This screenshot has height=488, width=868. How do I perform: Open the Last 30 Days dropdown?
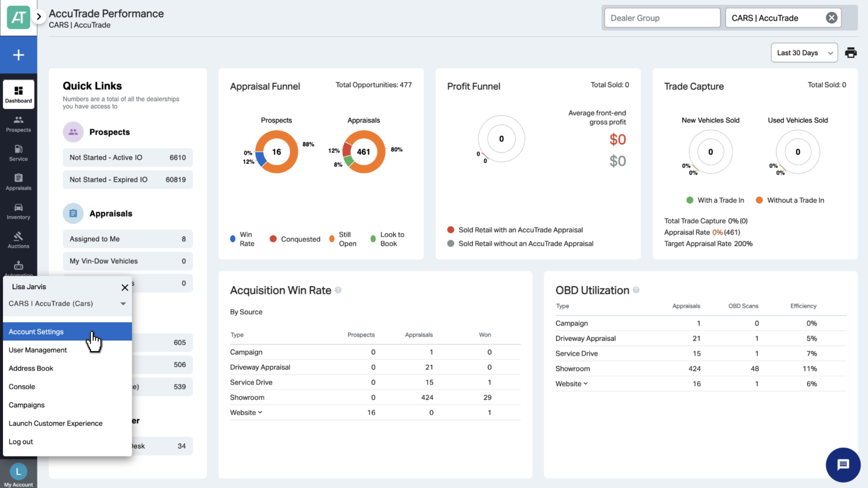point(804,53)
